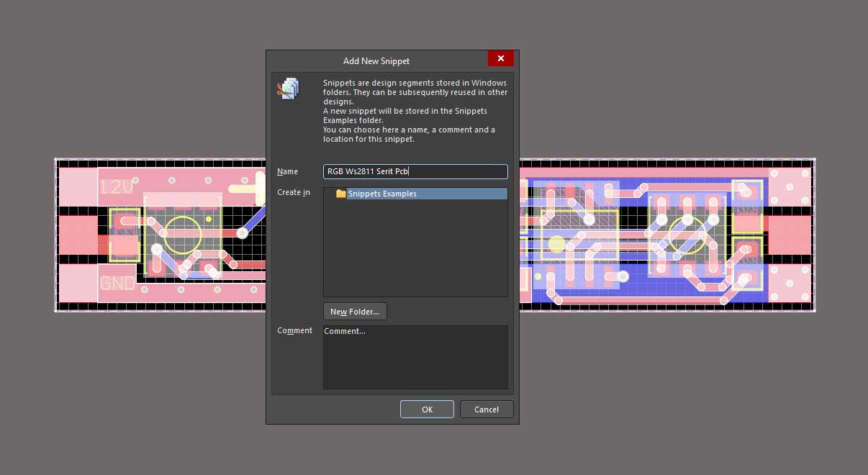Click the GND label on the PCB
Image resolution: width=868 pixels, height=475 pixels.
click(x=117, y=284)
